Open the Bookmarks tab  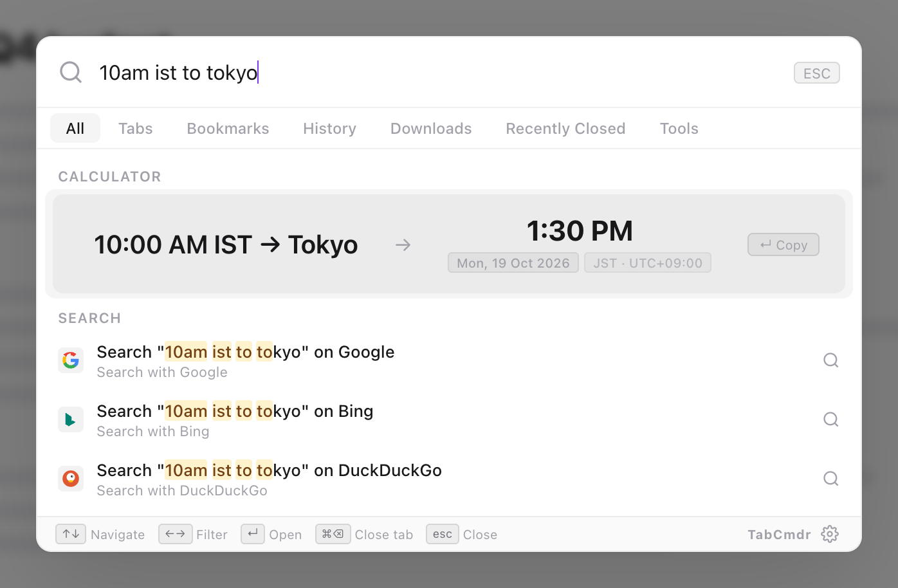[228, 129]
